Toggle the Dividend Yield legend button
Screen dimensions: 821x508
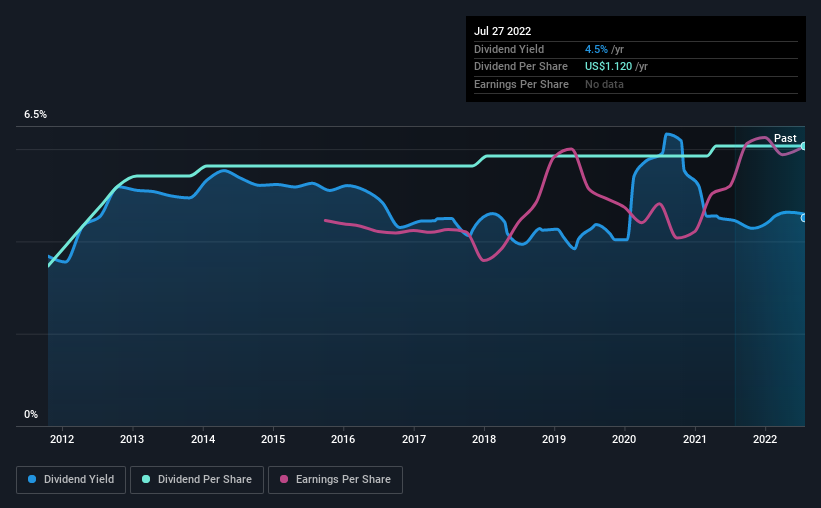pos(71,480)
